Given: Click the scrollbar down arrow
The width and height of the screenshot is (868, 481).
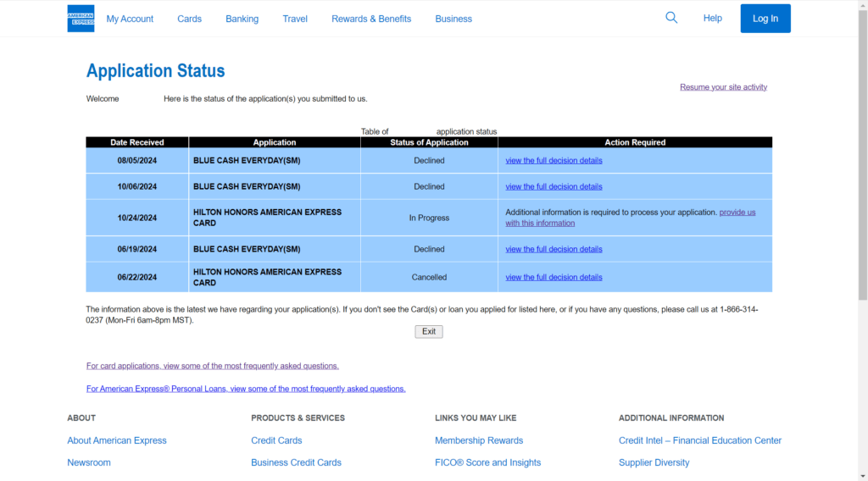Looking at the screenshot, I should point(863,476).
